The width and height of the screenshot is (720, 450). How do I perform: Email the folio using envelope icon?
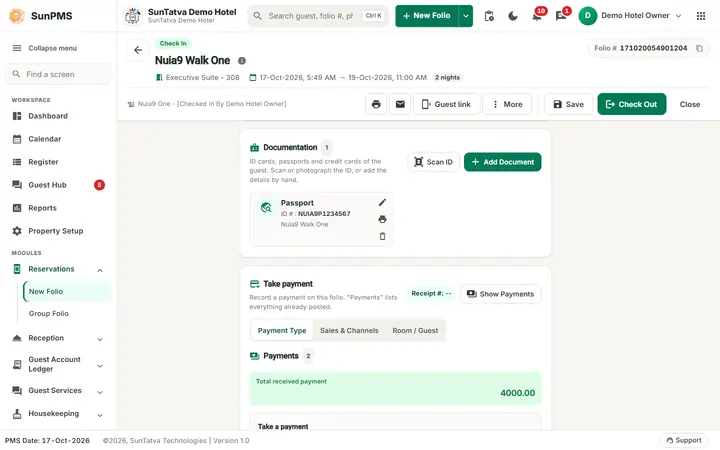point(400,104)
